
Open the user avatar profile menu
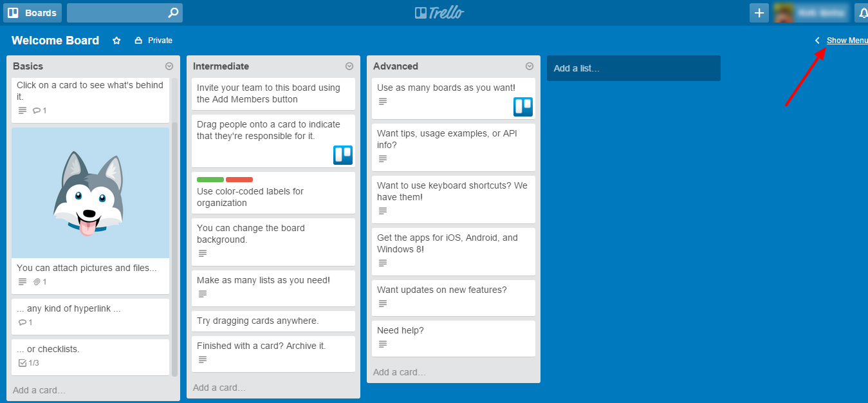coord(811,13)
